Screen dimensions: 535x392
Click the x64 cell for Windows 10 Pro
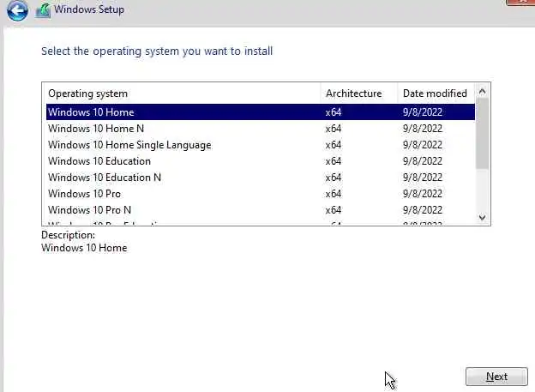tap(334, 194)
